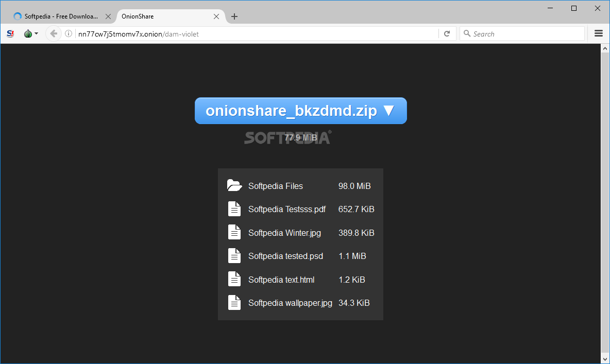Image resolution: width=610 pixels, height=364 pixels.
Task: Open a new tab with plus button
Action: (x=234, y=16)
